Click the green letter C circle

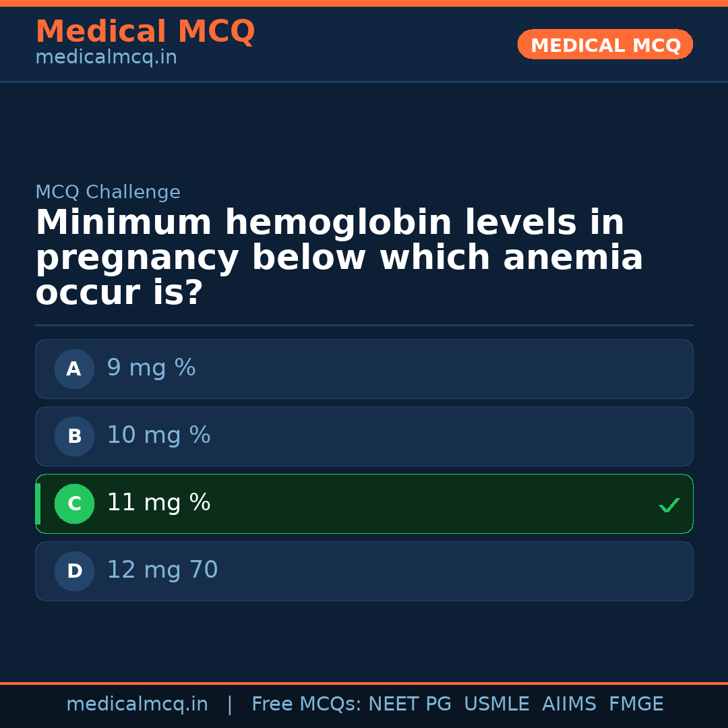(74, 504)
